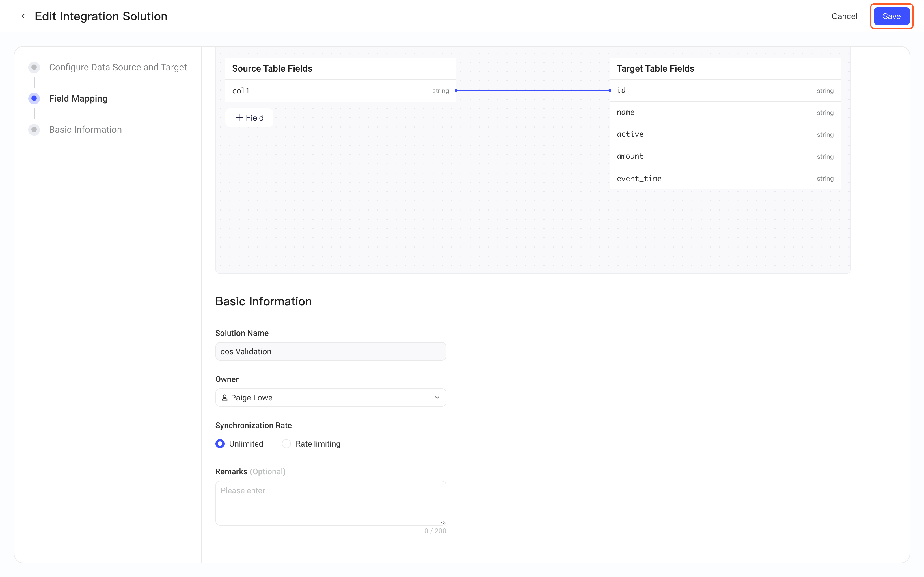Select the event_time target field row

pos(725,179)
